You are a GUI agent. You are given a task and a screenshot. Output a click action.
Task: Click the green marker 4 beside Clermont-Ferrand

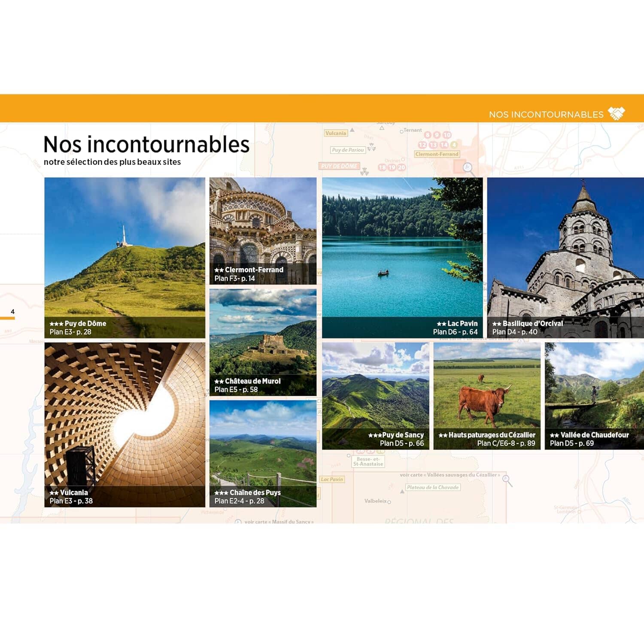coord(454,145)
